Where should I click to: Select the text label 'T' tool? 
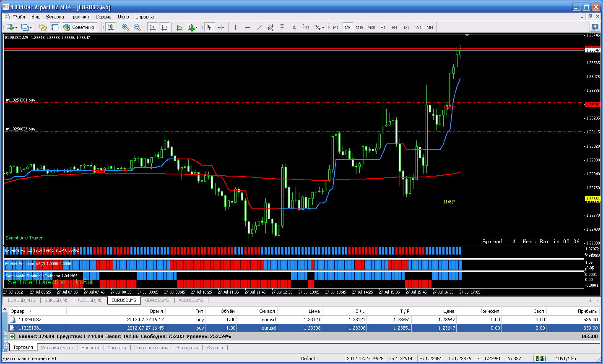[x=306, y=27]
